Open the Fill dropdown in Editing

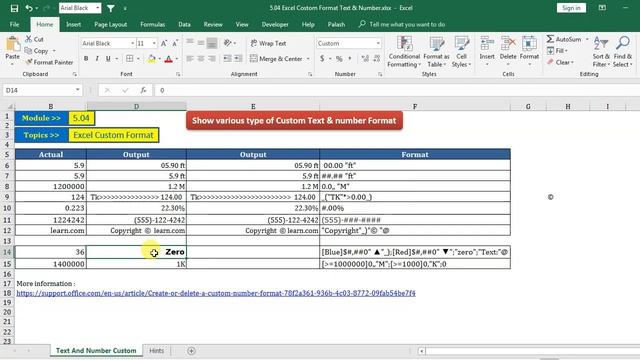tap(567, 51)
